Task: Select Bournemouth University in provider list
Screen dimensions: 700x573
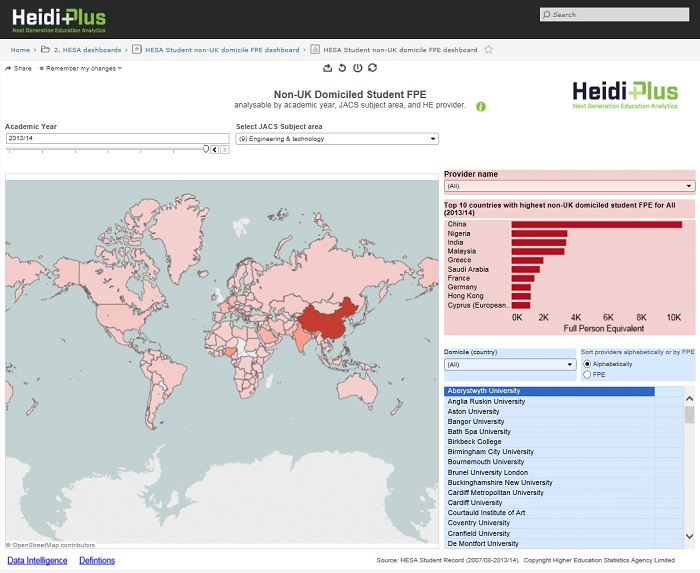Action: click(564, 462)
